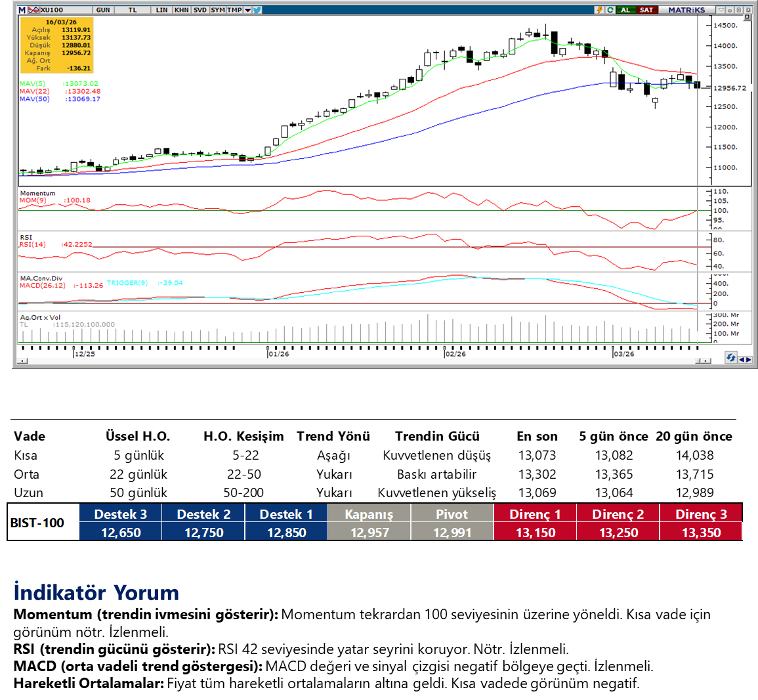Click the chart icon beside XU100
The image size is (758, 700).
33,10
